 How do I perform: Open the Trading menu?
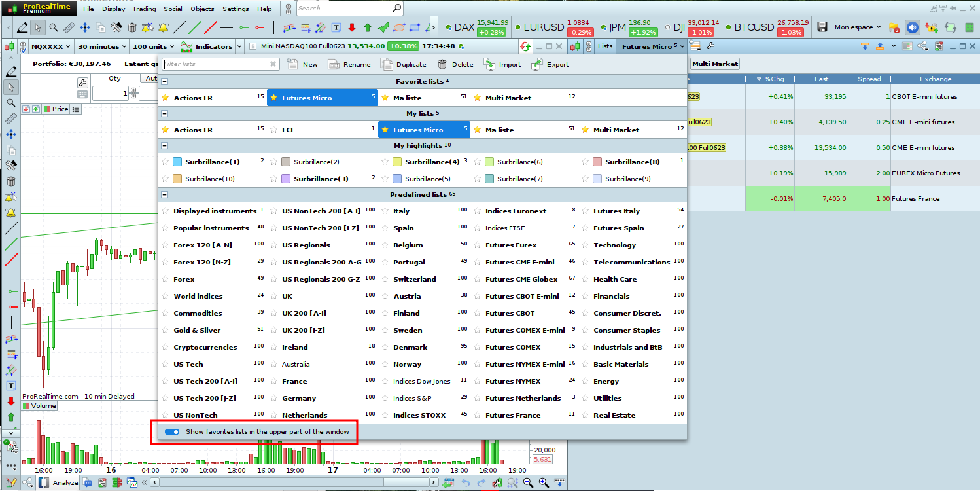(x=144, y=9)
